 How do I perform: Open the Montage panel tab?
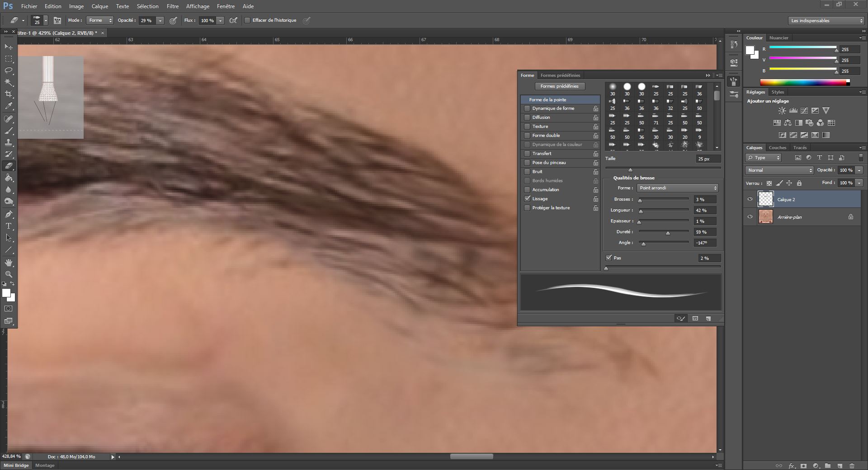45,465
